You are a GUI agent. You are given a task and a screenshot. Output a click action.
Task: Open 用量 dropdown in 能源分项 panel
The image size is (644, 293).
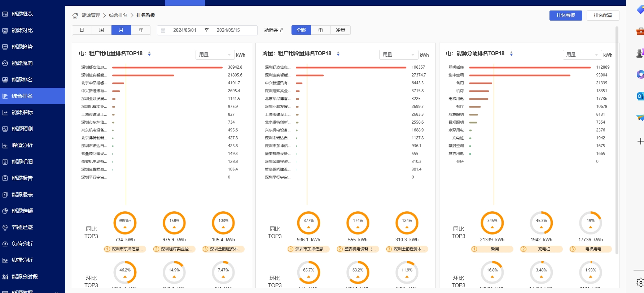coord(582,55)
